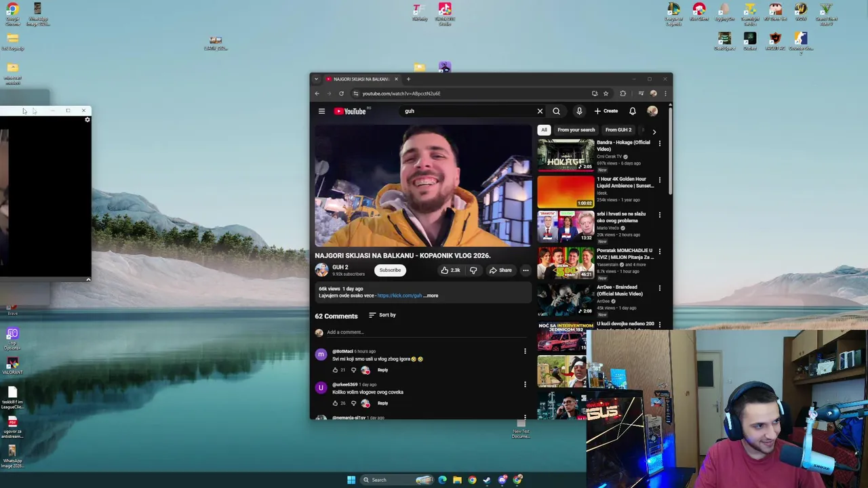This screenshot has width=868, height=488.
Task: Open the srbi i hrvati video thumbnail
Action: (566, 226)
